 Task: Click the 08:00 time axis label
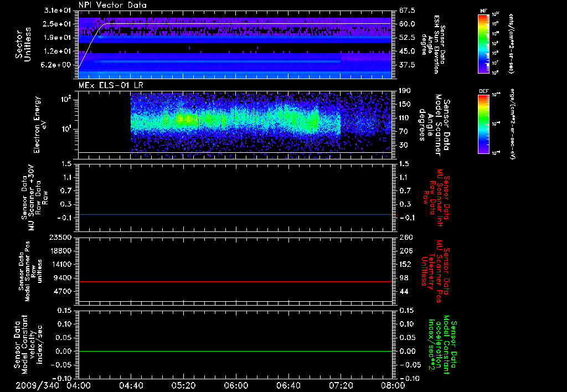point(393,385)
